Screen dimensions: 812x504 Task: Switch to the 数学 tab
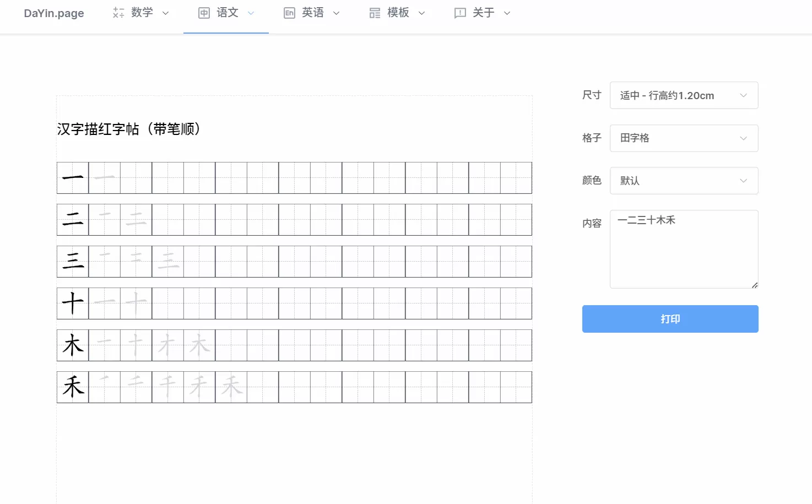(x=141, y=12)
